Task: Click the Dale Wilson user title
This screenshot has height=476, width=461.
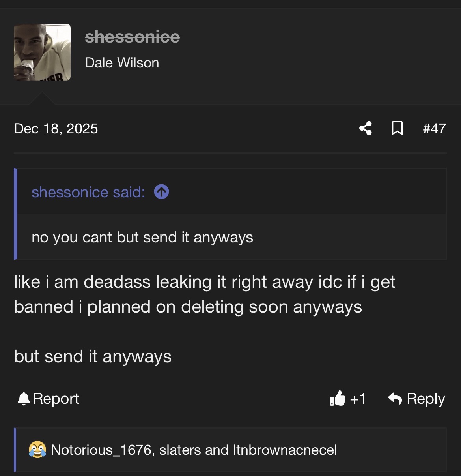Action: [x=122, y=63]
